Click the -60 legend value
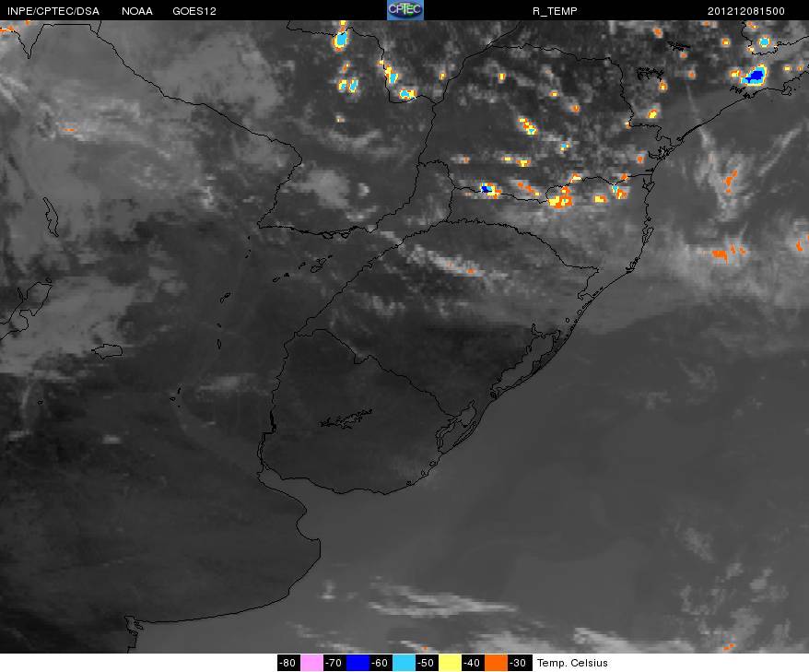 click(x=381, y=663)
